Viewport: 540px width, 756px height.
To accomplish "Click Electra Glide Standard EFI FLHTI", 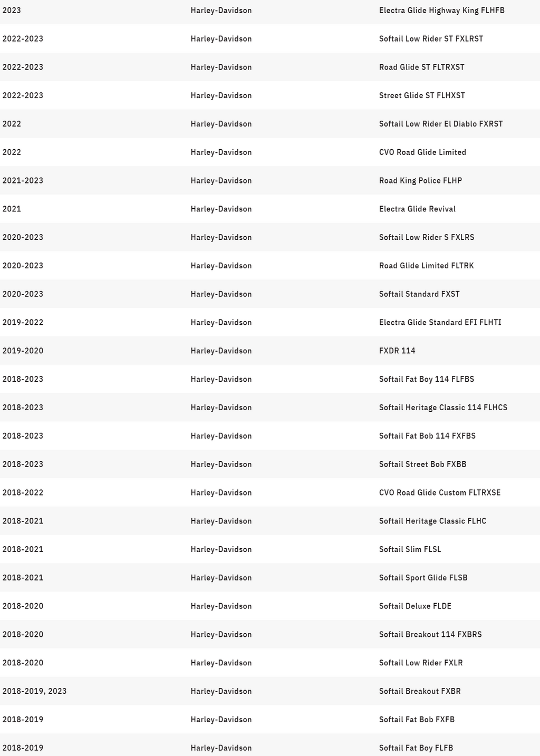I will click(440, 323).
